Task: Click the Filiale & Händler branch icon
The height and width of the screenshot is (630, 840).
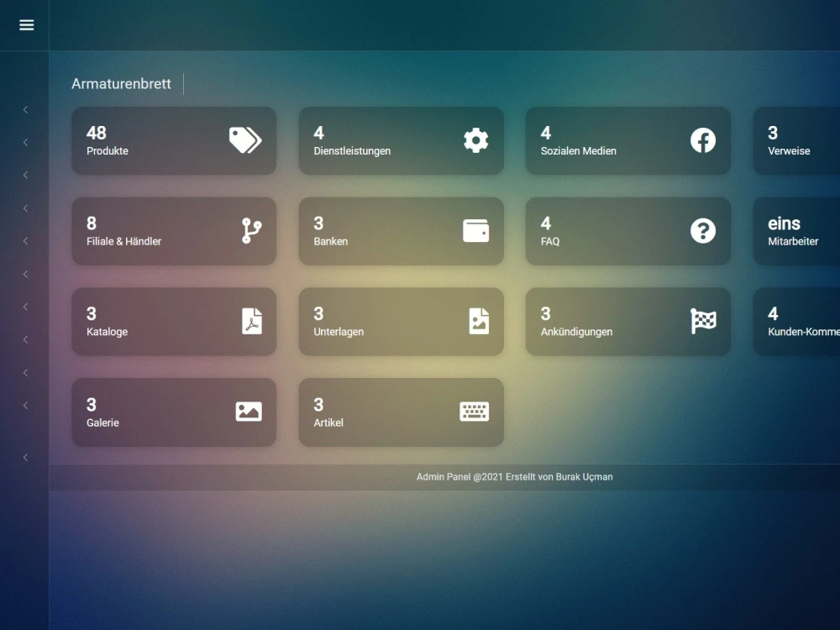Action: coord(251,231)
